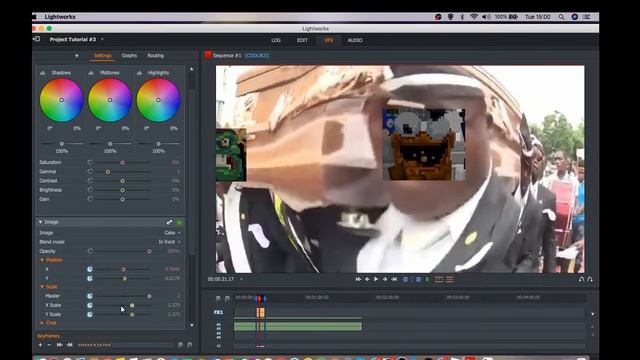Click the Contrast slider handle
The height and width of the screenshot is (360, 640).
pyautogui.click(x=122, y=181)
